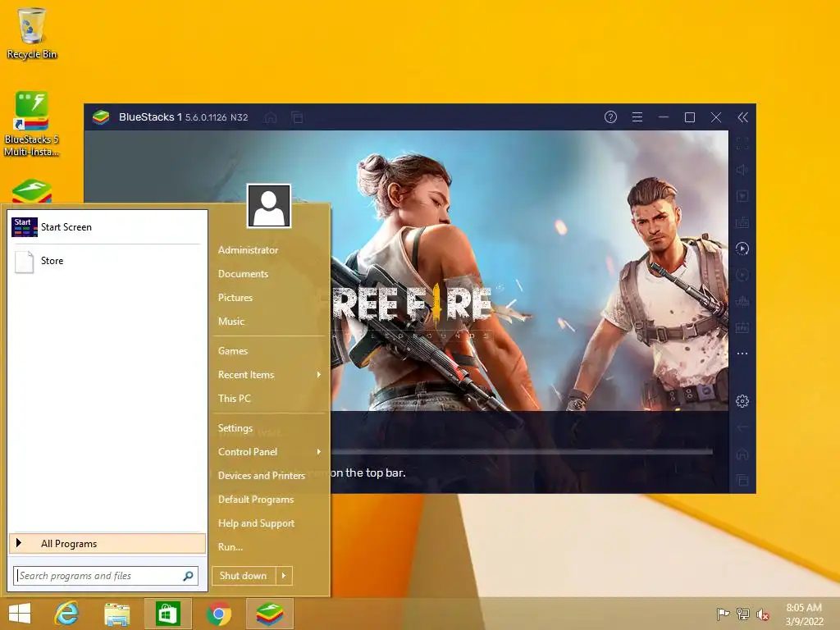Open the BlueStacks help icon
This screenshot has height=630, width=840.
click(610, 116)
